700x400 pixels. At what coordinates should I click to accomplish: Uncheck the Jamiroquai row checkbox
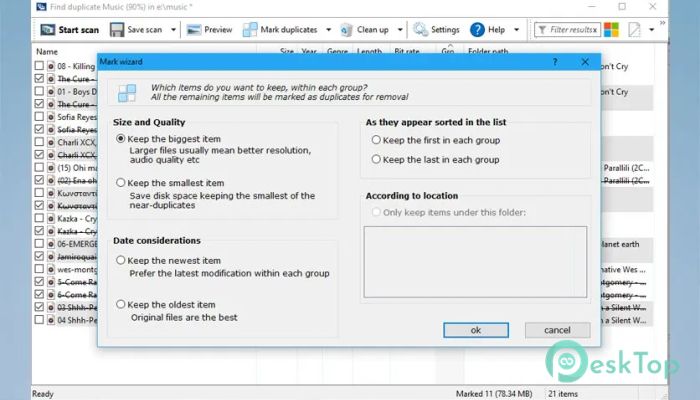tap(39, 256)
